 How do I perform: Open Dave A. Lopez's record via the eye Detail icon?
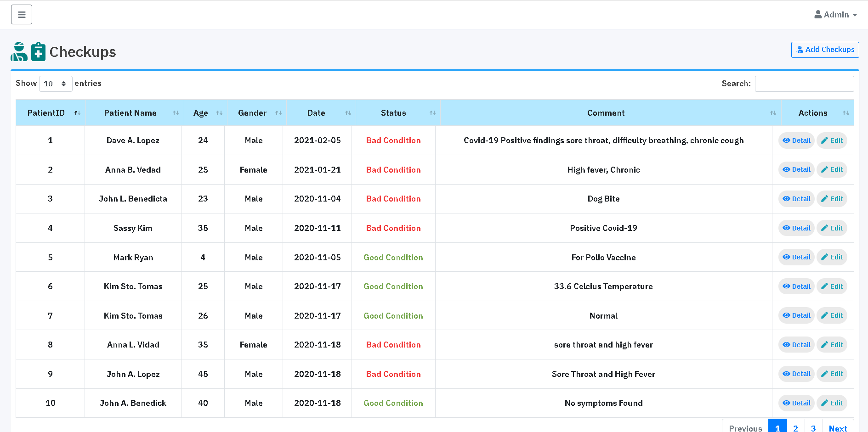pos(786,140)
